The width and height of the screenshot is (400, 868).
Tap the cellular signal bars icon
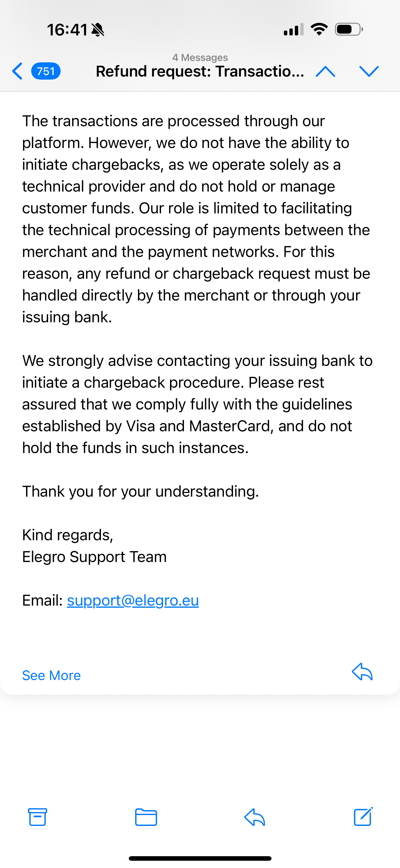(293, 30)
